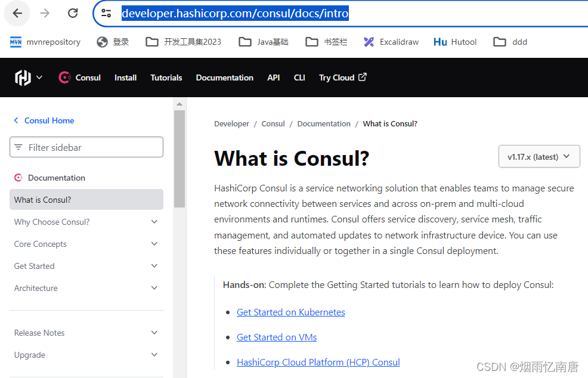Open the Consul nav item
Viewport: 588px width, 378px height.
(88, 78)
